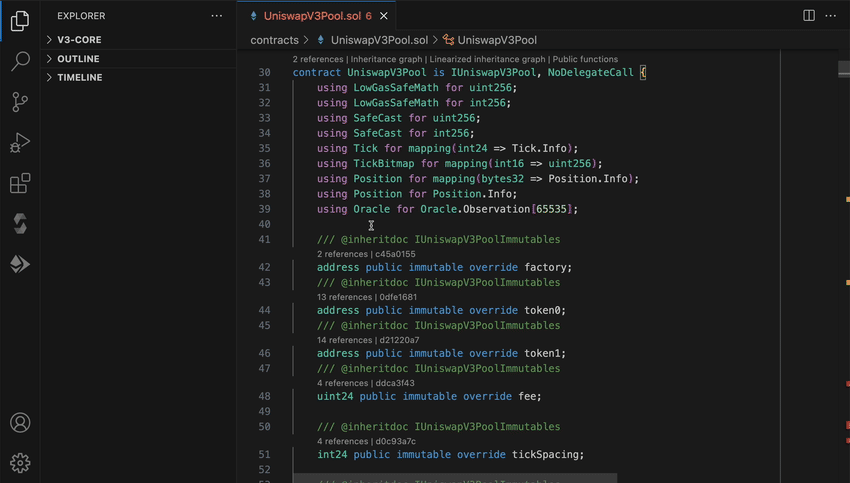Image resolution: width=850 pixels, height=483 pixels.
Task: Expand the V3-CORE folder section
Action: [x=79, y=40]
